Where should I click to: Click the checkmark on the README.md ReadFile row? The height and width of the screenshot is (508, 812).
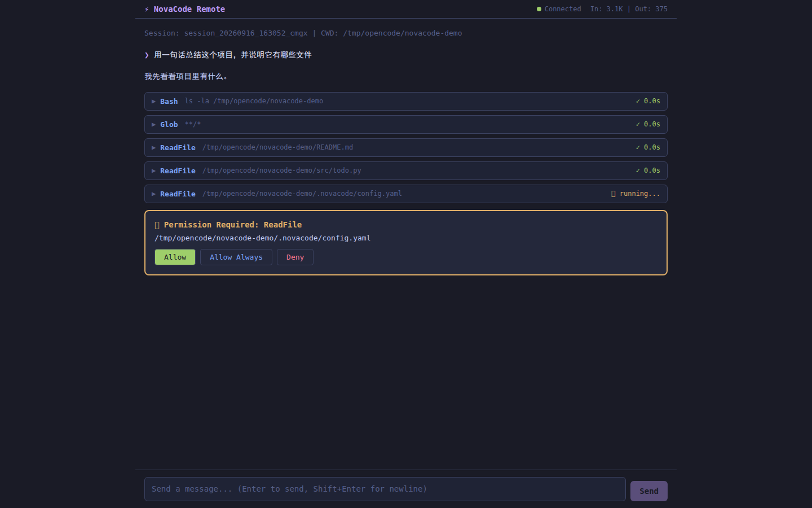coord(638,147)
